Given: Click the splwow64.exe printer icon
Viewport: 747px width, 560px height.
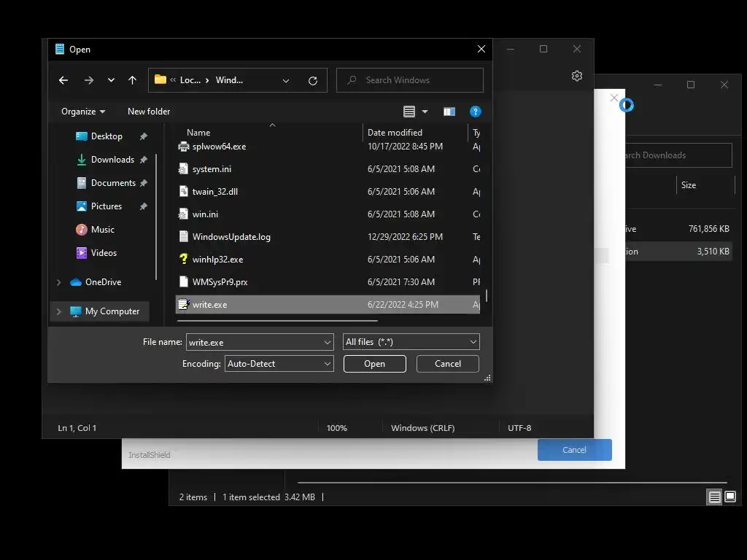Looking at the screenshot, I should pos(183,147).
